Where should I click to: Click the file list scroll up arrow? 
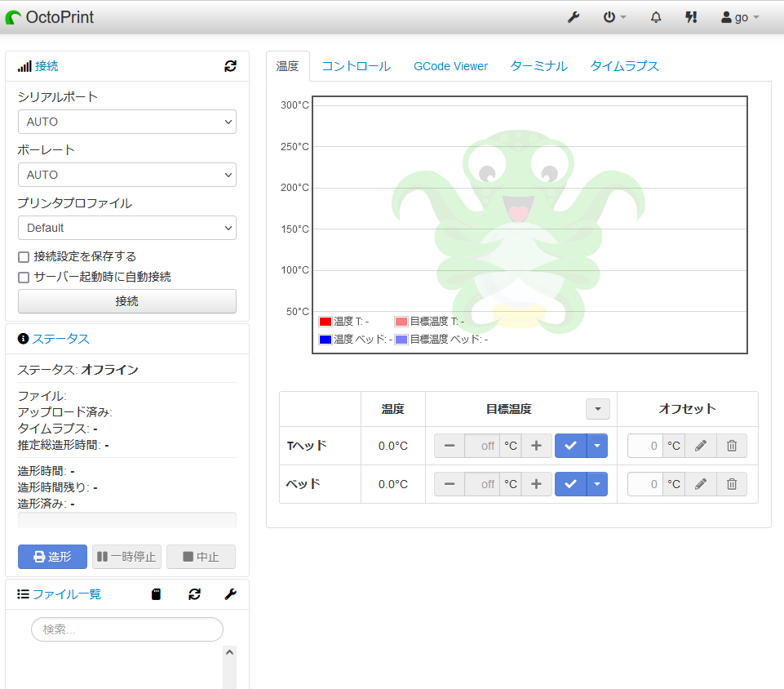[229, 652]
